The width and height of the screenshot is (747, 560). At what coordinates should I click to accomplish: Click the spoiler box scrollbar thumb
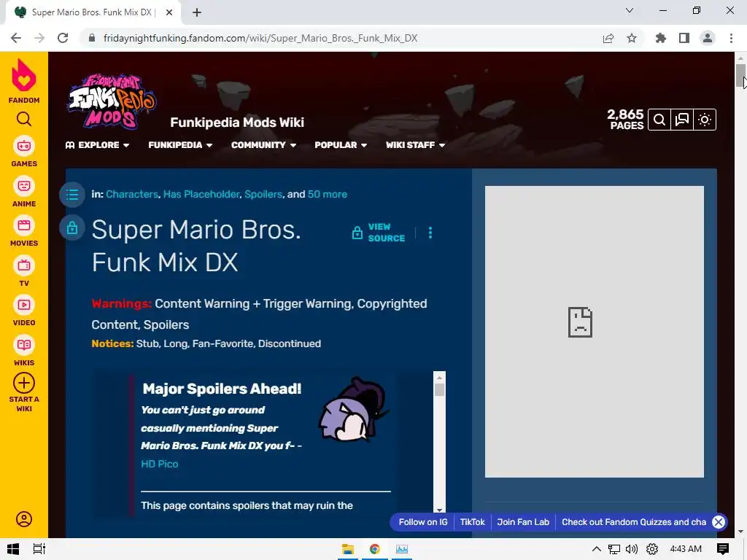pos(439,389)
